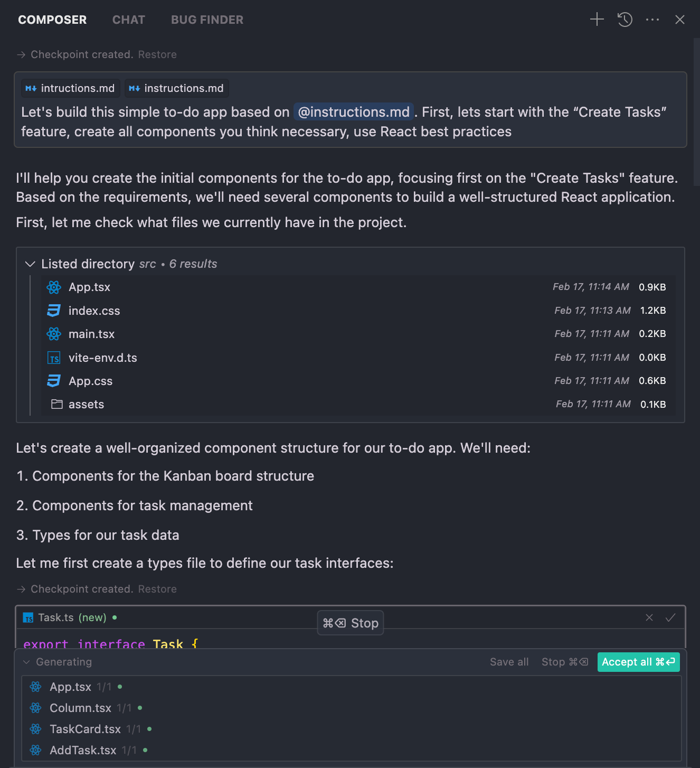Click the Accept all button
Viewport: 700px width, 768px height.
638,662
